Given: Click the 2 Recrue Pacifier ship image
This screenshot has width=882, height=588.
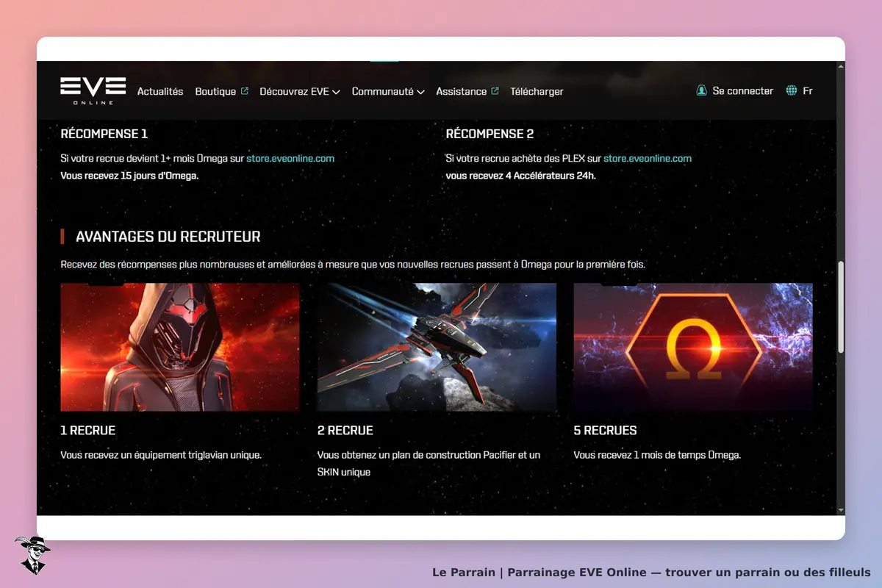Looking at the screenshot, I should click(x=437, y=347).
